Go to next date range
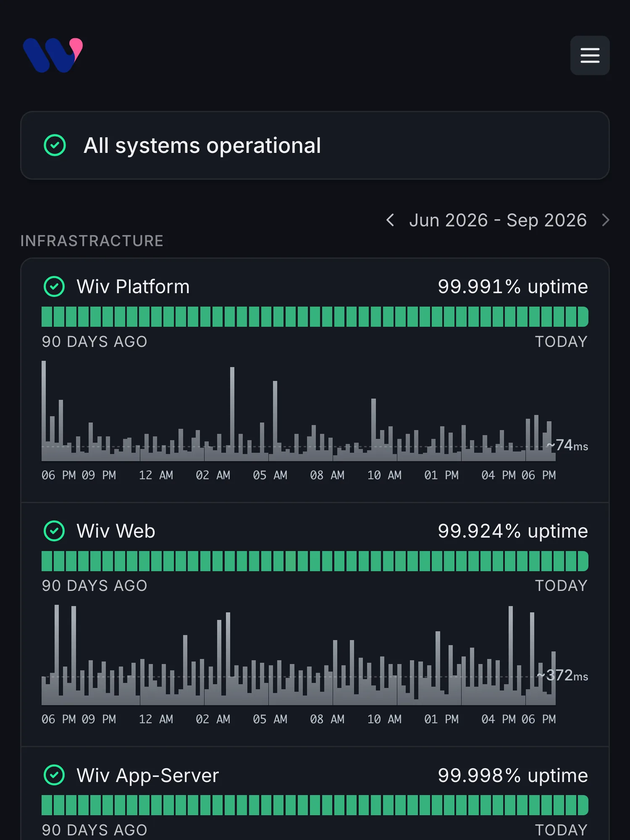This screenshot has width=630, height=840. tap(605, 220)
